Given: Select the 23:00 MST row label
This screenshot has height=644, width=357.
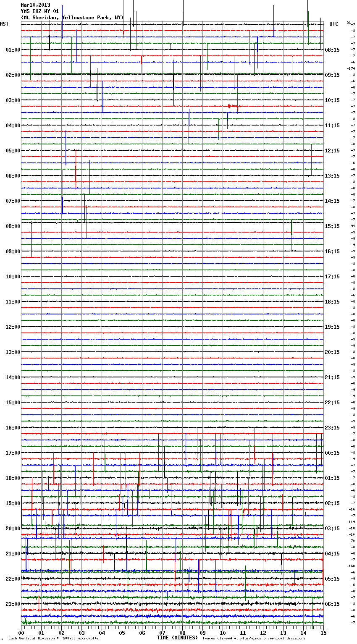Looking at the screenshot, I should 13,604.
